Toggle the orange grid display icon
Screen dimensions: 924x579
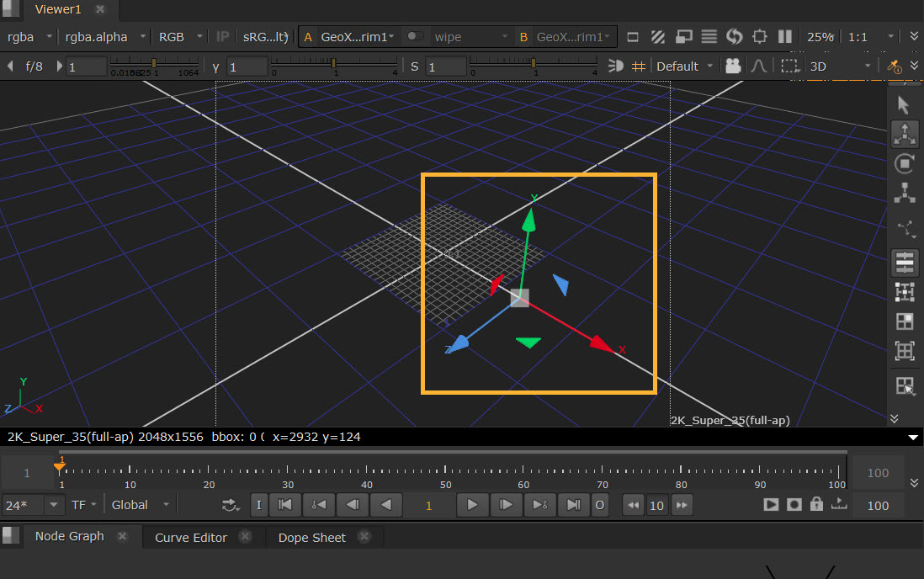[x=639, y=66]
